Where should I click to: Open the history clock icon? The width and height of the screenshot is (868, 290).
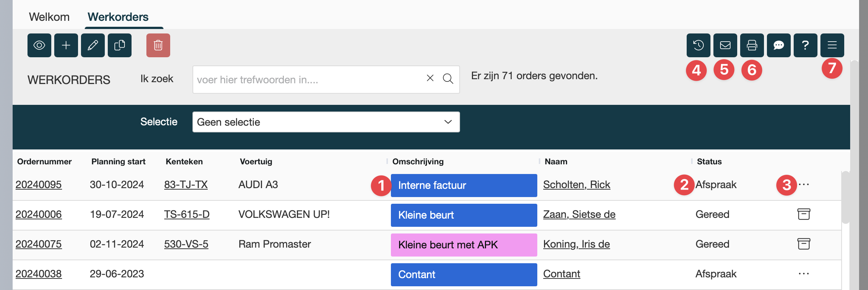click(x=699, y=45)
